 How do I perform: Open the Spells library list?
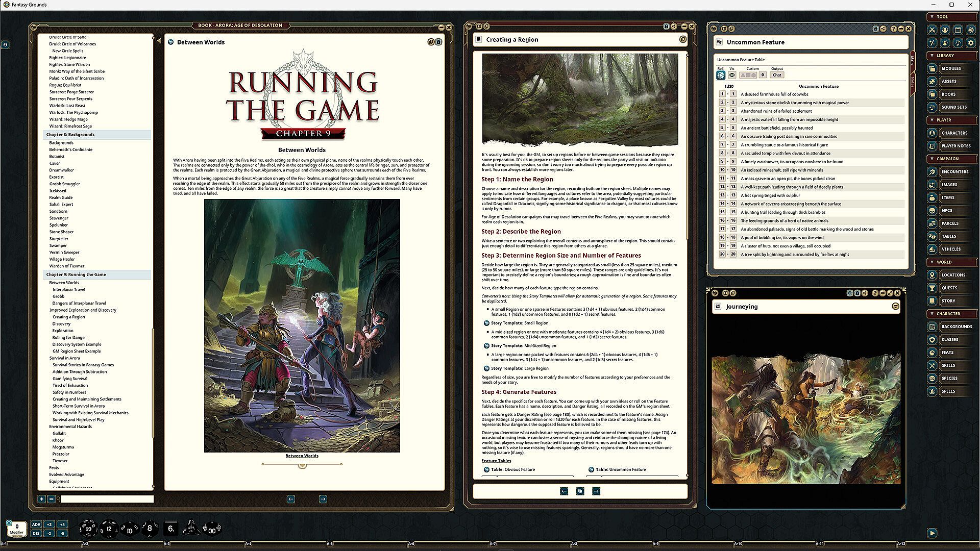[948, 391]
